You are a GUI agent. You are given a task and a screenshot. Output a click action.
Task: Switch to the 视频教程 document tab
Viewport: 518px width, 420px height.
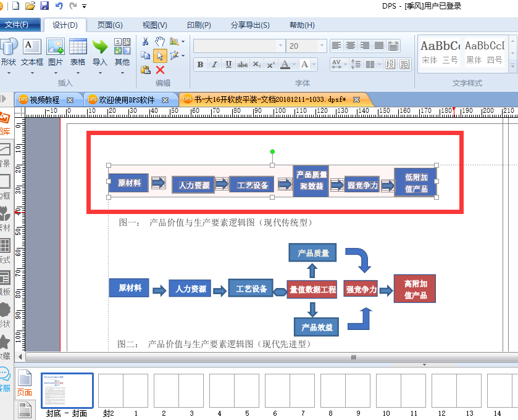(x=44, y=100)
